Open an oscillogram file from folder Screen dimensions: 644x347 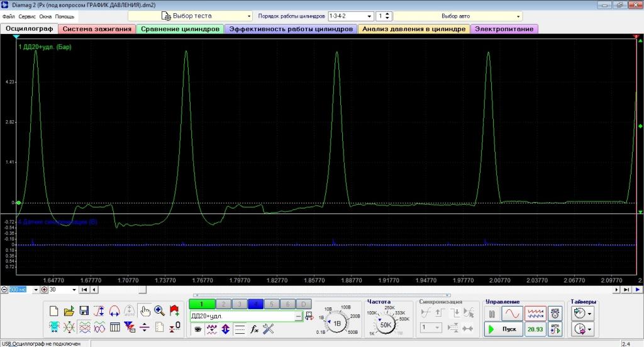[x=69, y=311]
